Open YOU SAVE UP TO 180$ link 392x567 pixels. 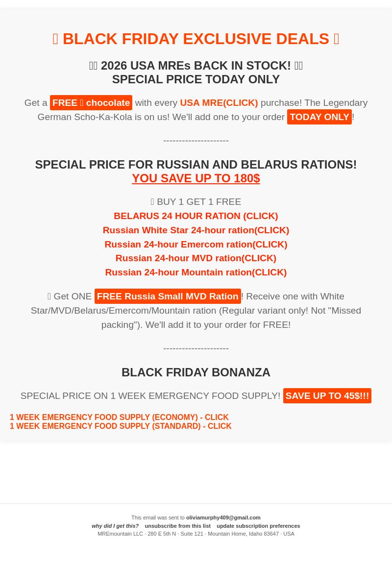point(196,178)
